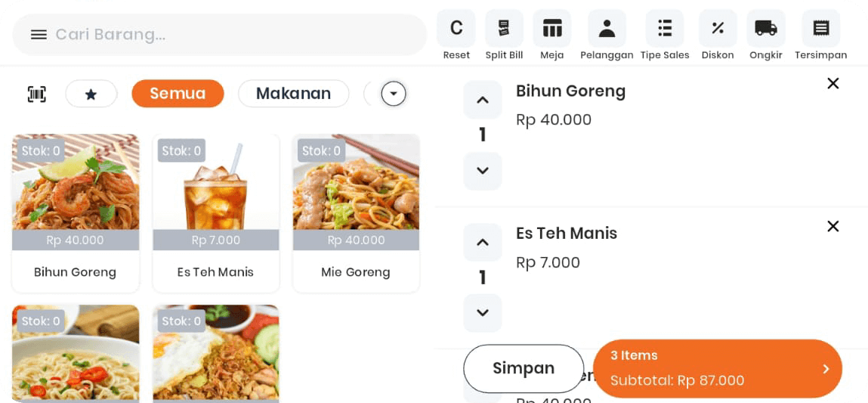The height and width of the screenshot is (403, 868).
Task: Open the hamburger menu in search bar
Action: (39, 35)
